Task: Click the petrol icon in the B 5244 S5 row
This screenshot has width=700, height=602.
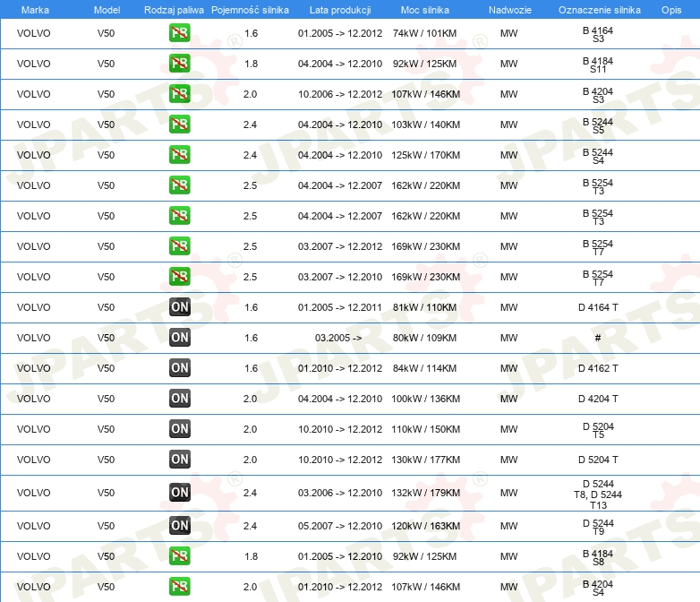Action: [179, 125]
